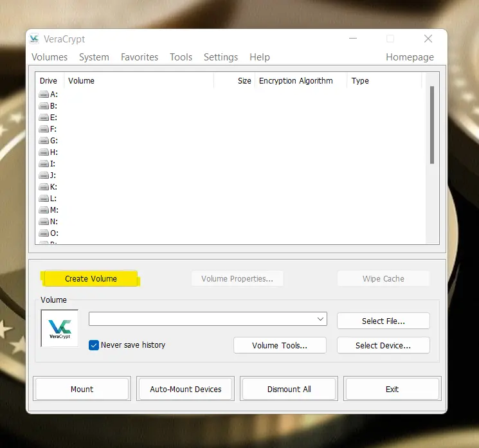
Task: Click the VeraCrypt title bar logo icon
Action: (x=34, y=39)
